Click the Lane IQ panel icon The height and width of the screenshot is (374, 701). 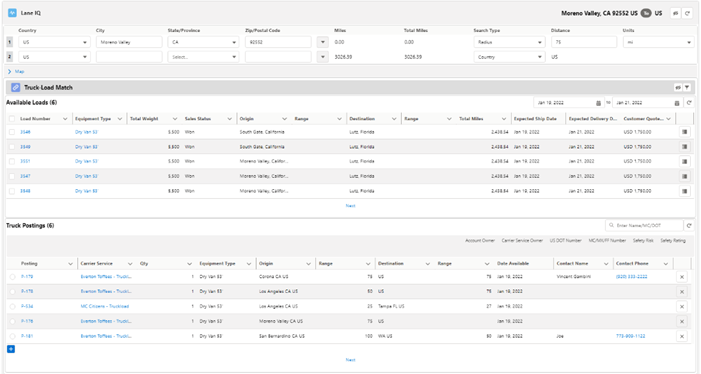(x=12, y=13)
